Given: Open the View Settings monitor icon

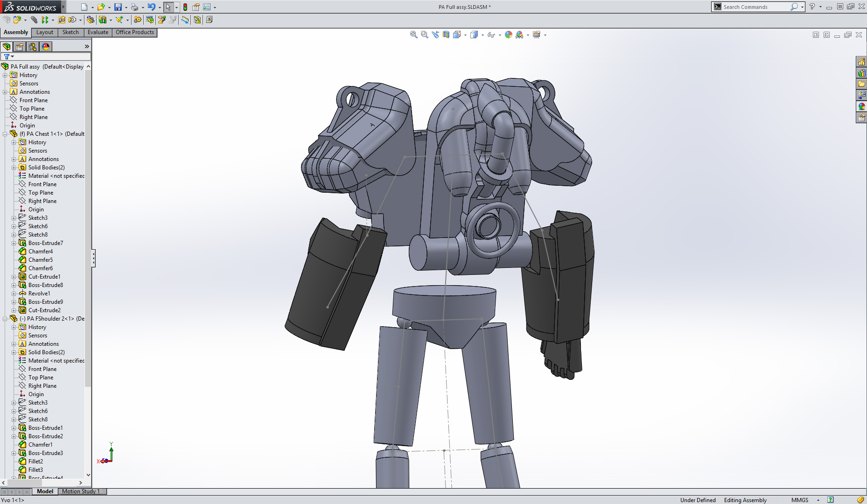Looking at the screenshot, I should coord(537,35).
